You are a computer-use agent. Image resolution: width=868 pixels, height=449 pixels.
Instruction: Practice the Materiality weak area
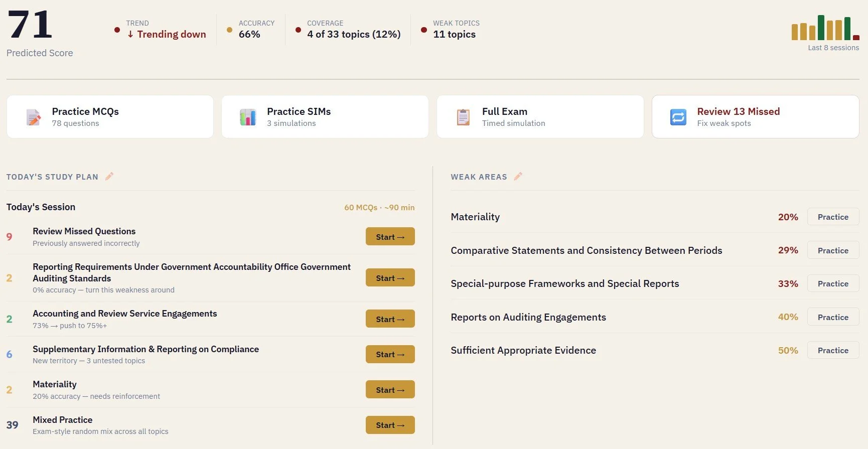click(833, 217)
